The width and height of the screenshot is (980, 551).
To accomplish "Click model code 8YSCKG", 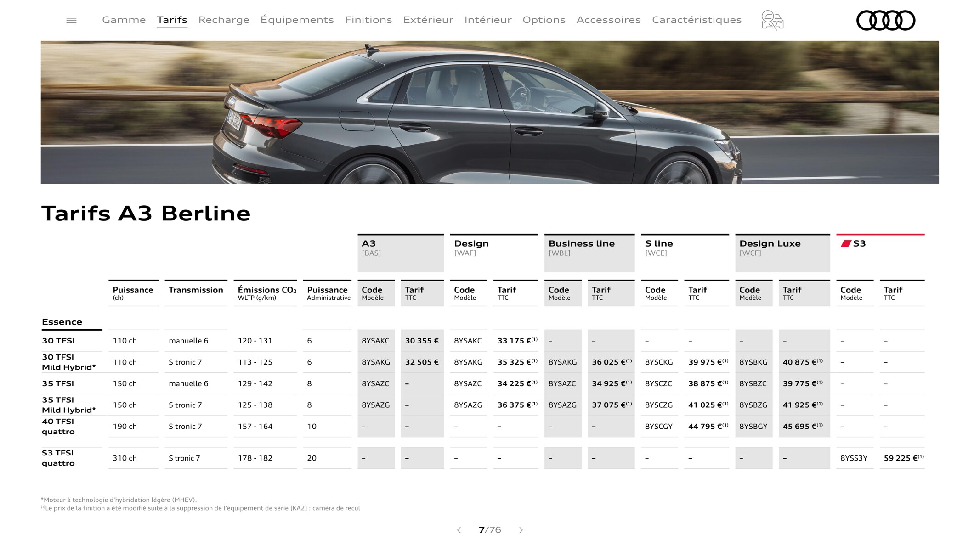I will pos(659,362).
